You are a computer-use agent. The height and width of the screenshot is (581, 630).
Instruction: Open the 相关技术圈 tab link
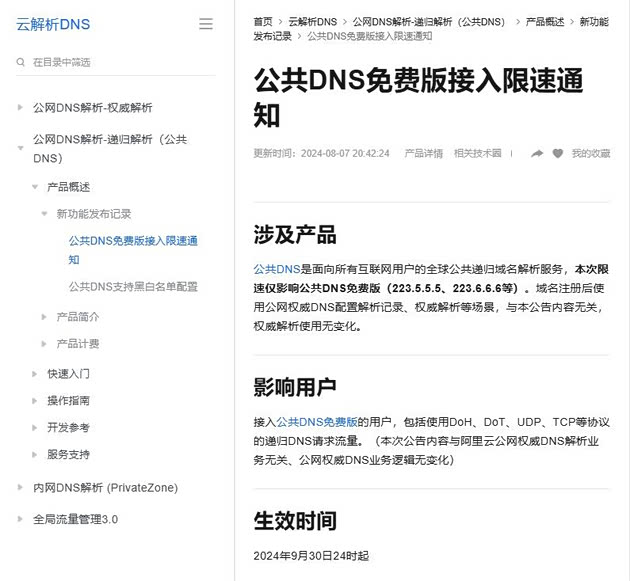477,154
